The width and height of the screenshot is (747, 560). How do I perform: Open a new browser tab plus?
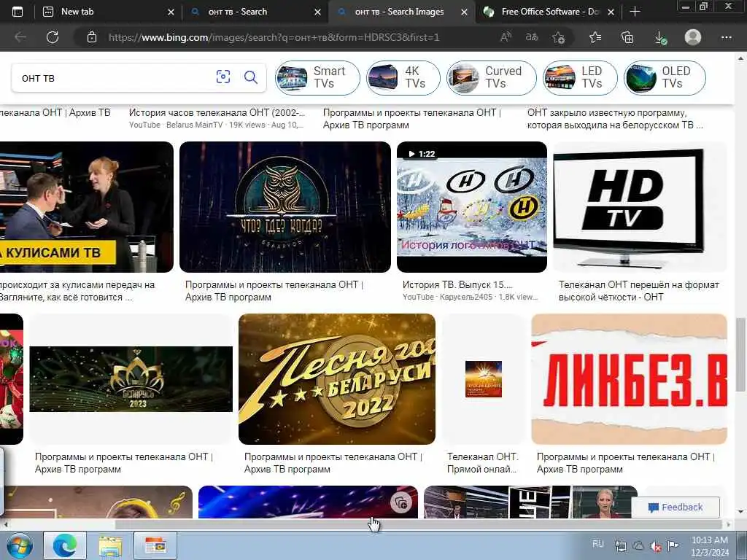635,12
